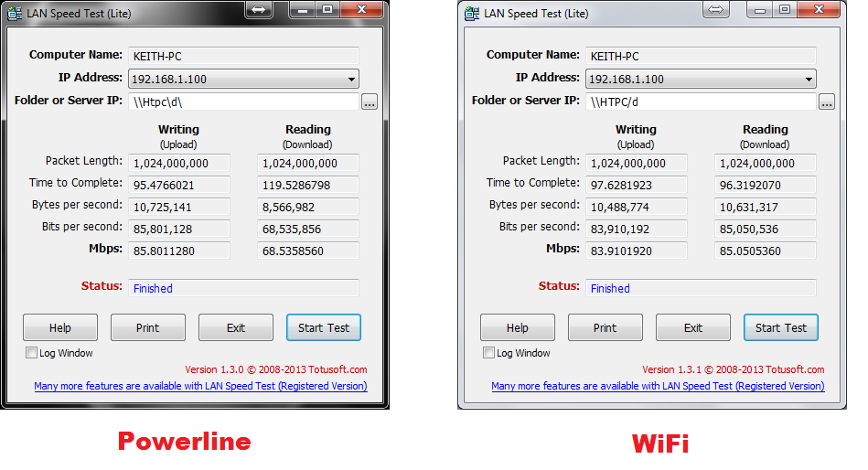
Task: Close the WiFi LAN Speed Test window
Action: tap(819, 9)
